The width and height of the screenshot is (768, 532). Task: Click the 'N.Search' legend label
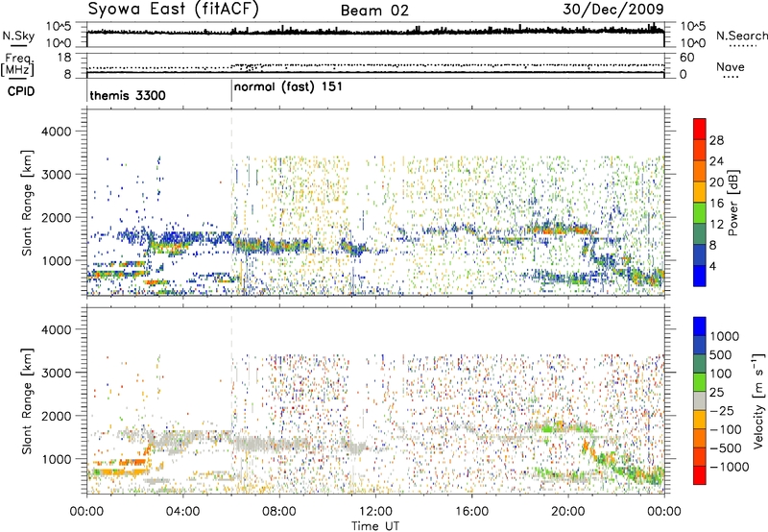(x=741, y=36)
